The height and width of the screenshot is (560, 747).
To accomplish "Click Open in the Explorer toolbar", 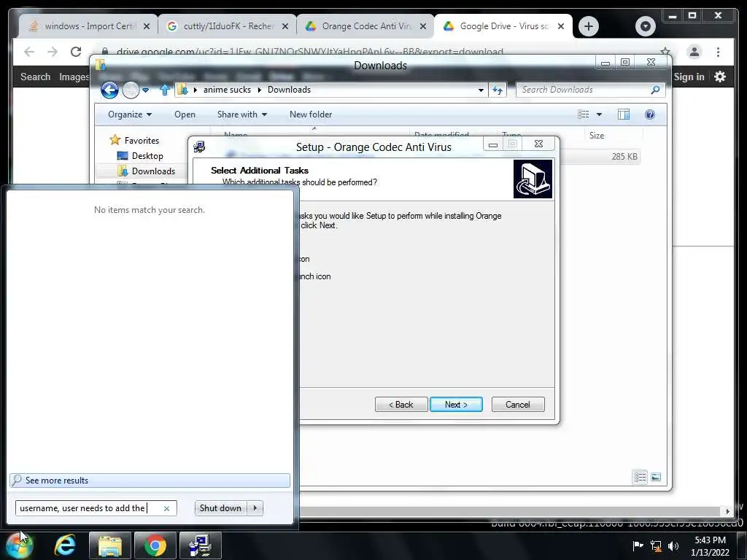I will [x=185, y=114].
